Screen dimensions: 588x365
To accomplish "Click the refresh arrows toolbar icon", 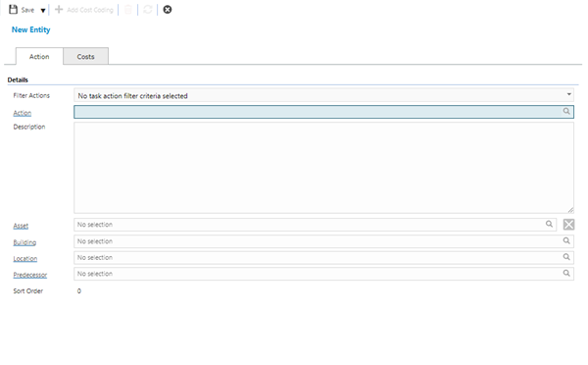I will [x=148, y=10].
